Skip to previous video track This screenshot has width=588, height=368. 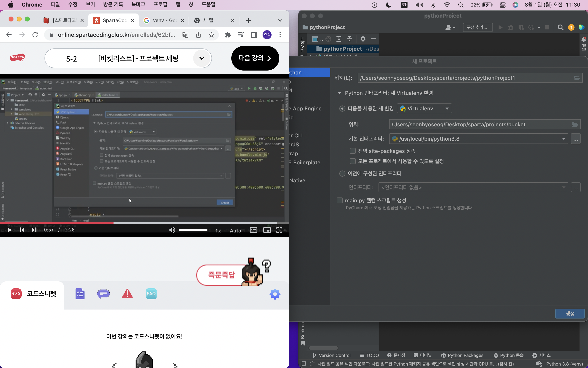(x=22, y=230)
